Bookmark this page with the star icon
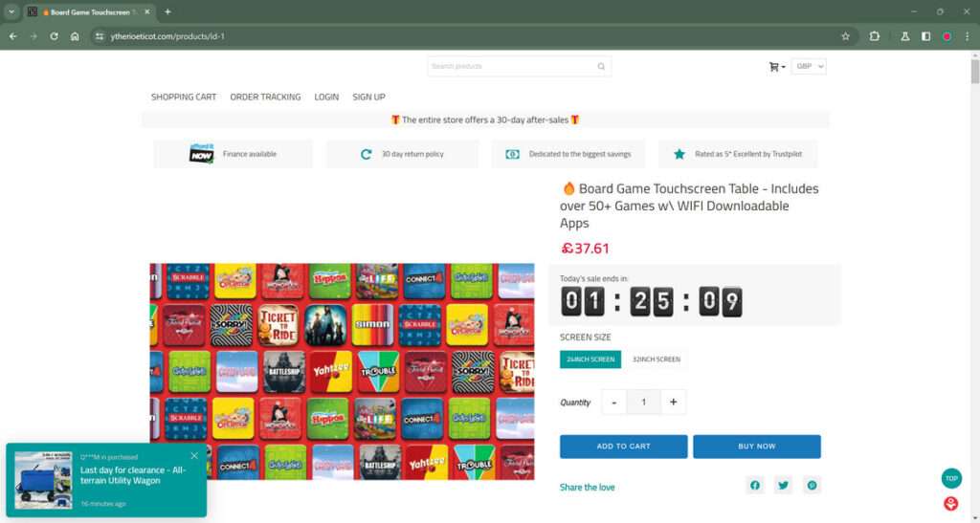980x523 pixels. [846, 36]
